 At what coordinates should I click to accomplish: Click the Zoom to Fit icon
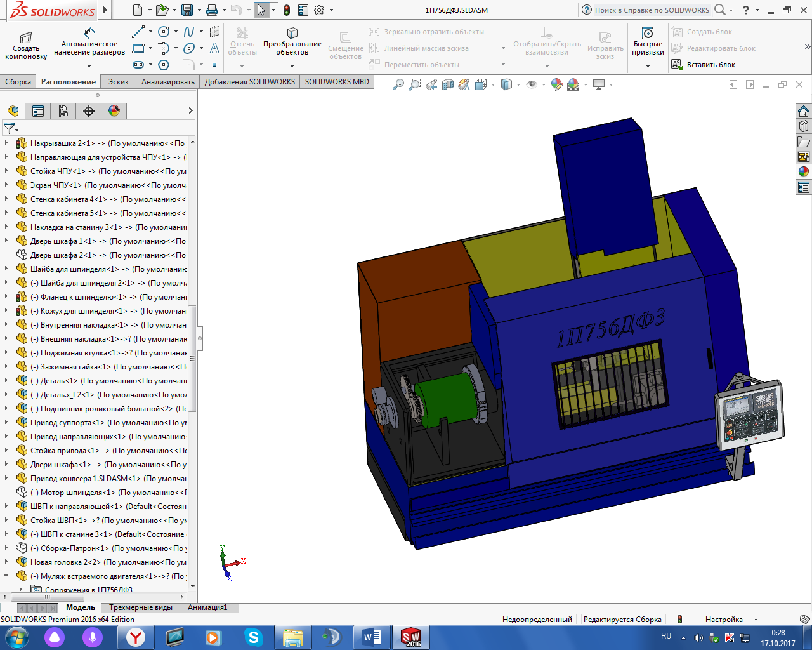(398, 84)
